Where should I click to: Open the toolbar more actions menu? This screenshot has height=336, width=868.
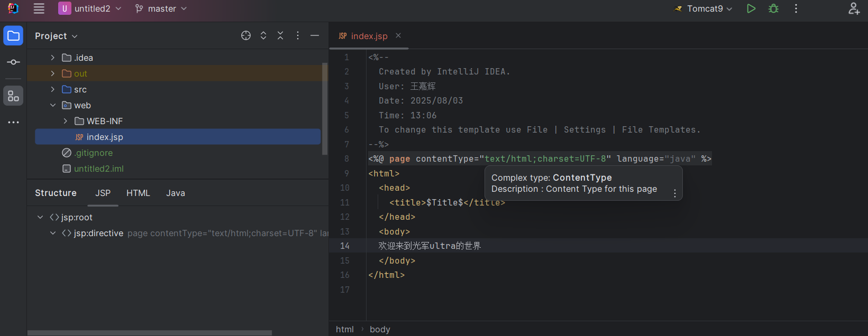(x=796, y=8)
